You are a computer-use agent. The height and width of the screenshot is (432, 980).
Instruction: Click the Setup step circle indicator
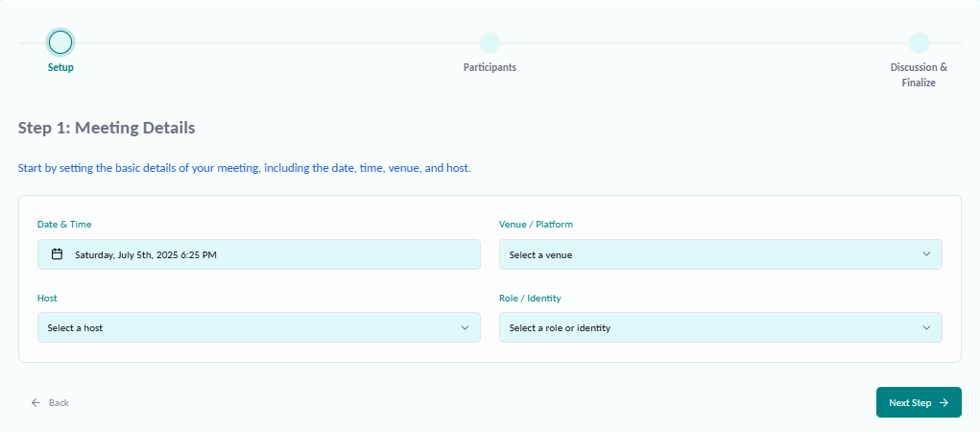pos(60,42)
